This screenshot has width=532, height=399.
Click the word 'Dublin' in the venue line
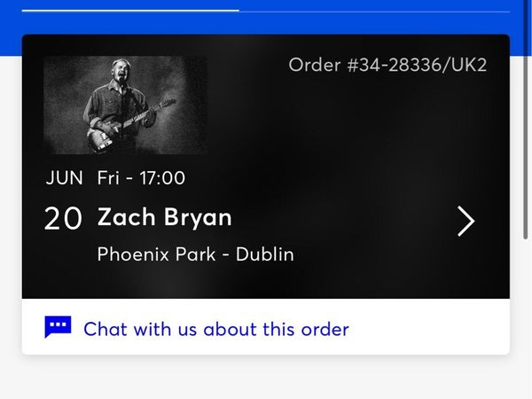click(265, 254)
